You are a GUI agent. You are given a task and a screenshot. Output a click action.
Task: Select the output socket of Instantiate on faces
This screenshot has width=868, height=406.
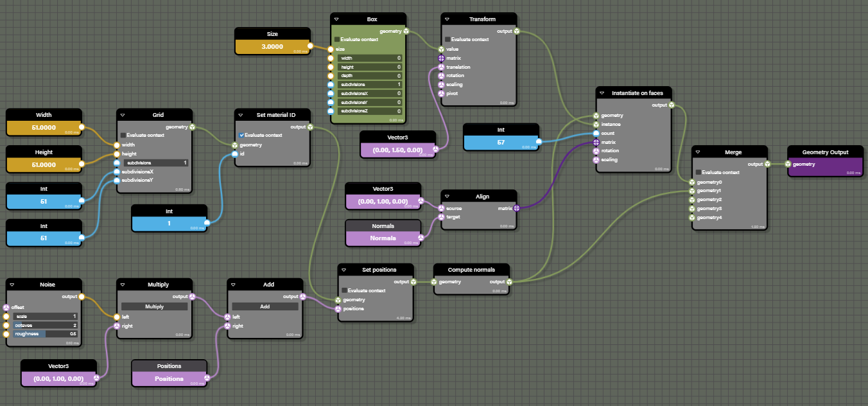(670, 105)
